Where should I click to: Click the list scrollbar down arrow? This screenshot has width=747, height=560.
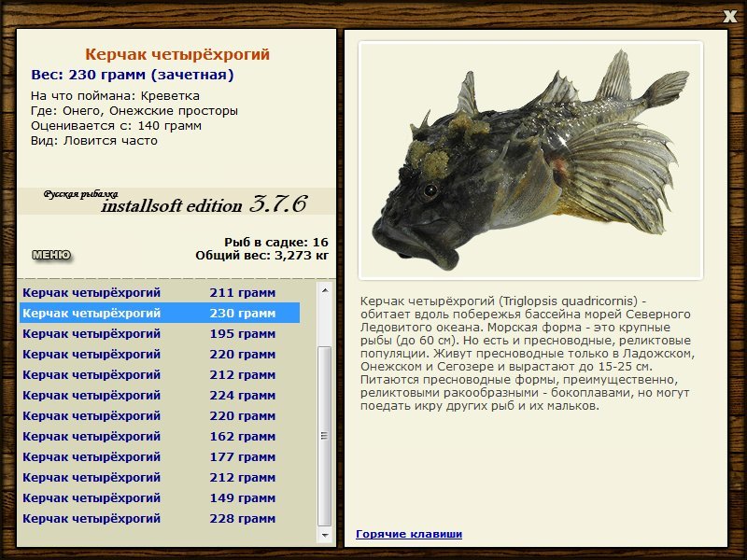tap(325, 535)
